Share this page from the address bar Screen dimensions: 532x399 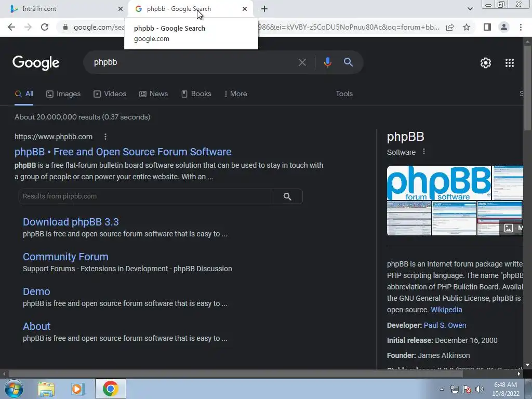(x=450, y=27)
